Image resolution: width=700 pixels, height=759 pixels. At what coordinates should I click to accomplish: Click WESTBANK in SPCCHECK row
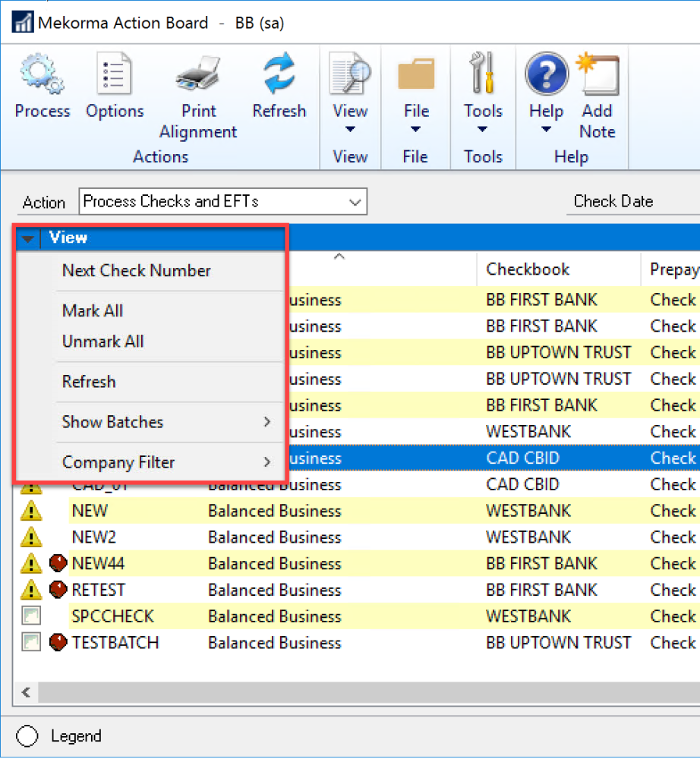(x=528, y=616)
